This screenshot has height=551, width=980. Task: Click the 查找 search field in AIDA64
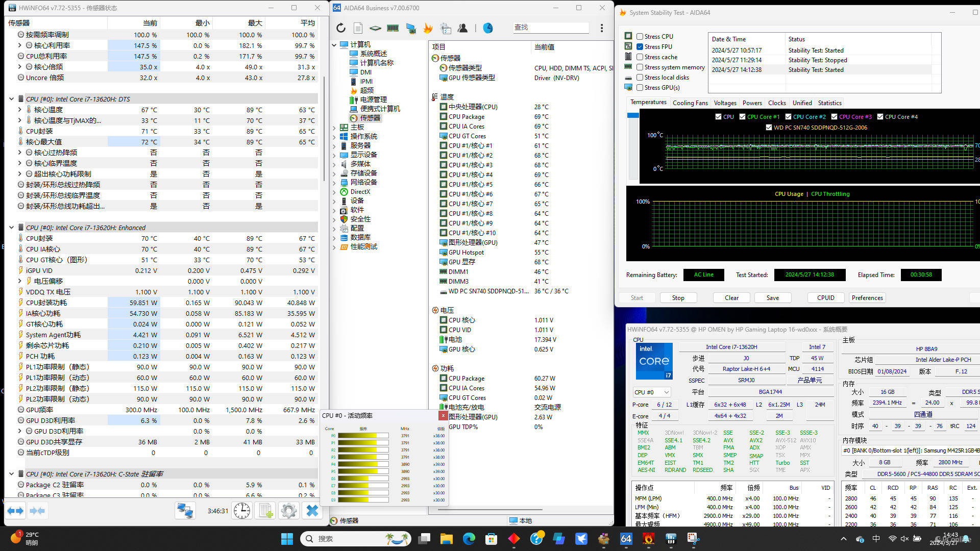pos(551,28)
